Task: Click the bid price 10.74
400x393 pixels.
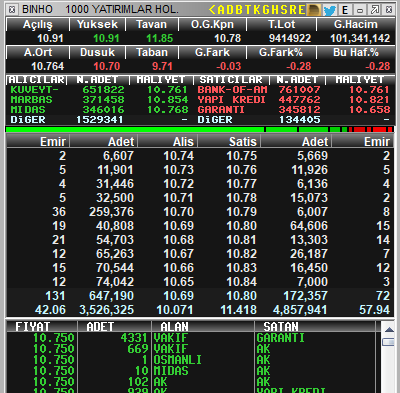Action: [178, 156]
